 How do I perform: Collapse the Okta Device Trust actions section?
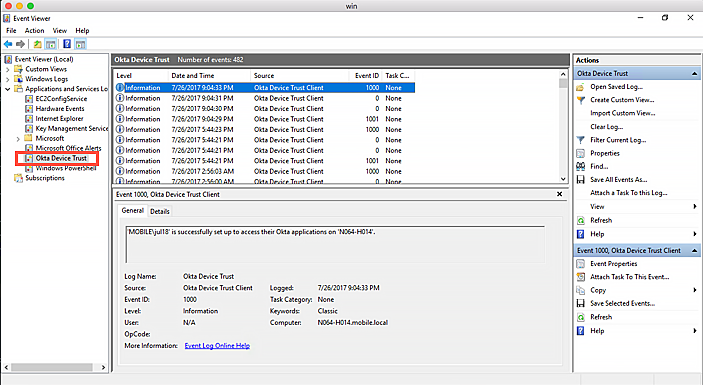tap(694, 74)
